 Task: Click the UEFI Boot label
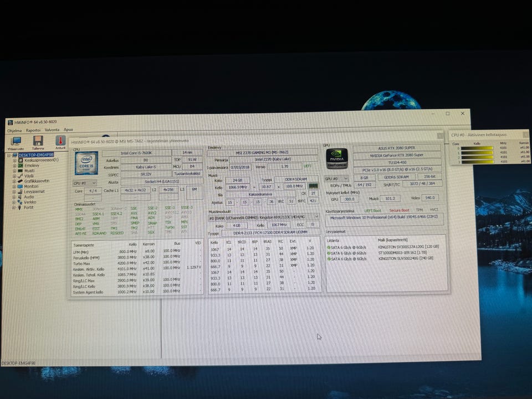(372, 211)
